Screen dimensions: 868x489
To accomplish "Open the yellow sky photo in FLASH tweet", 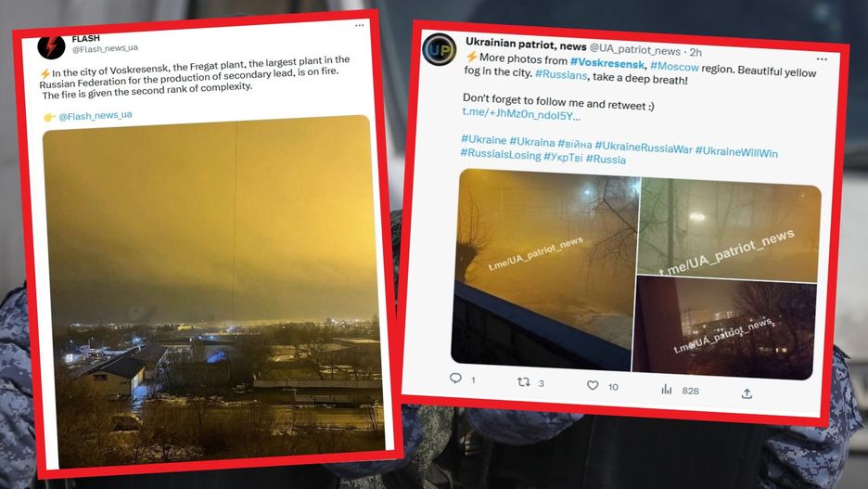I will click(x=213, y=290).
